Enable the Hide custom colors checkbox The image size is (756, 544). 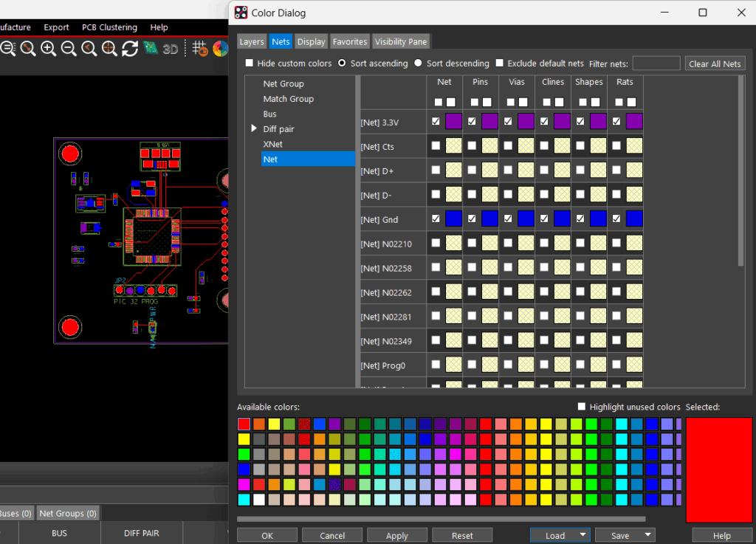250,63
